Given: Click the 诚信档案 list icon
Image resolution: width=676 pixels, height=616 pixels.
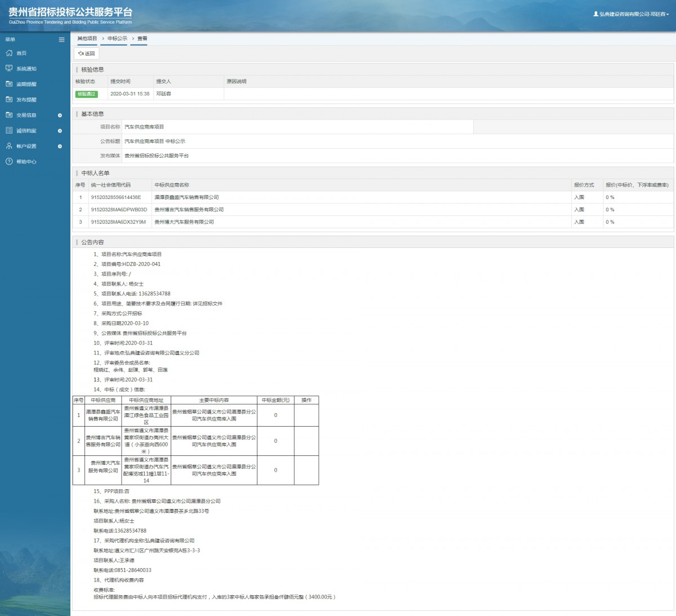Looking at the screenshot, I should pos(9,130).
